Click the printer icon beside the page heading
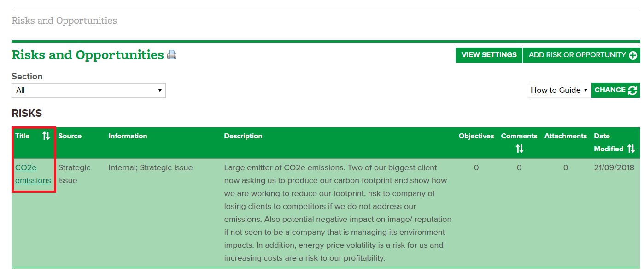Image resolution: width=644 pixels, height=269 pixels. (172, 54)
